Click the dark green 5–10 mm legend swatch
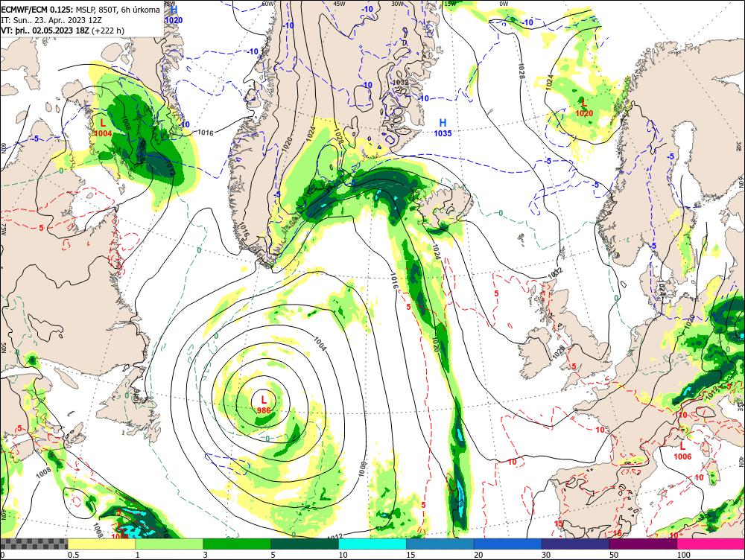The height and width of the screenshot is (560, 745). (304, 544)
